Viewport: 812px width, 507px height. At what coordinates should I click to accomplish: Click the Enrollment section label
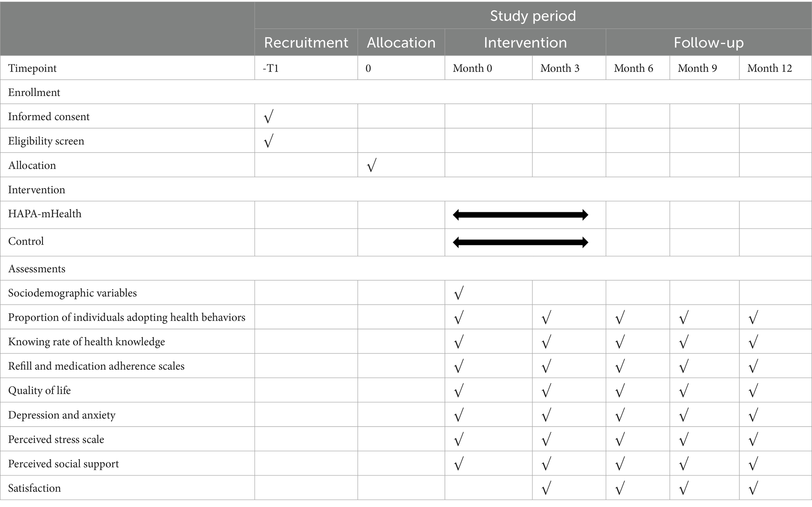(x=34, y=92)
